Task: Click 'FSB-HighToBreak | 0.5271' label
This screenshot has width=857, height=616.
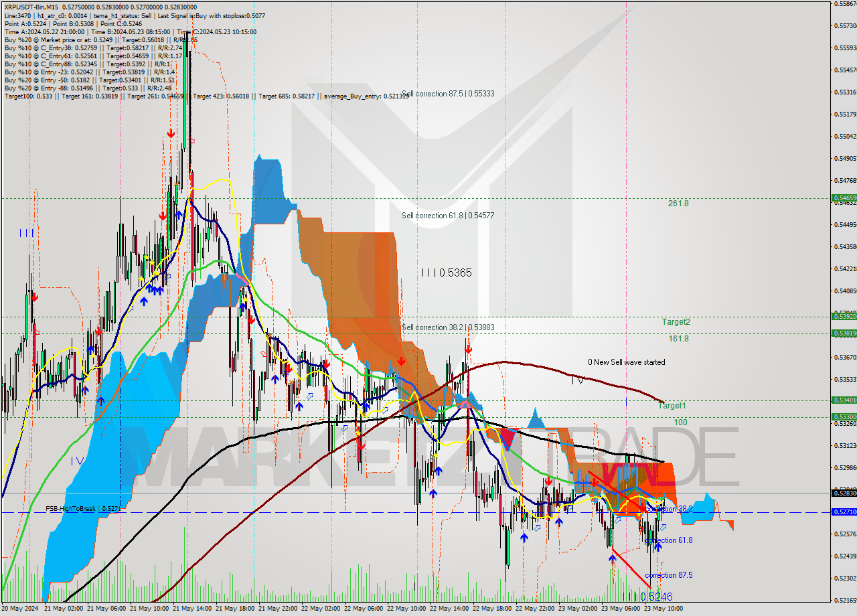Action: (83, 509)
